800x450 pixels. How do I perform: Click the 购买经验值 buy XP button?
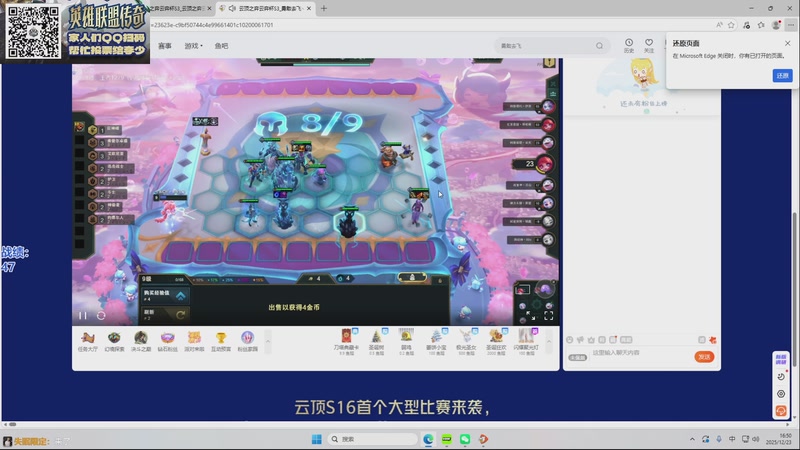[x=165, y=295]
